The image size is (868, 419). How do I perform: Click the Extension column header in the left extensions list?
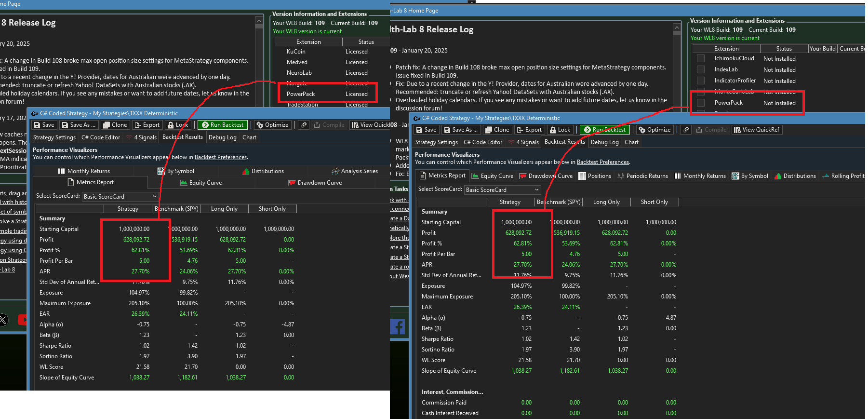pos(308,42)
